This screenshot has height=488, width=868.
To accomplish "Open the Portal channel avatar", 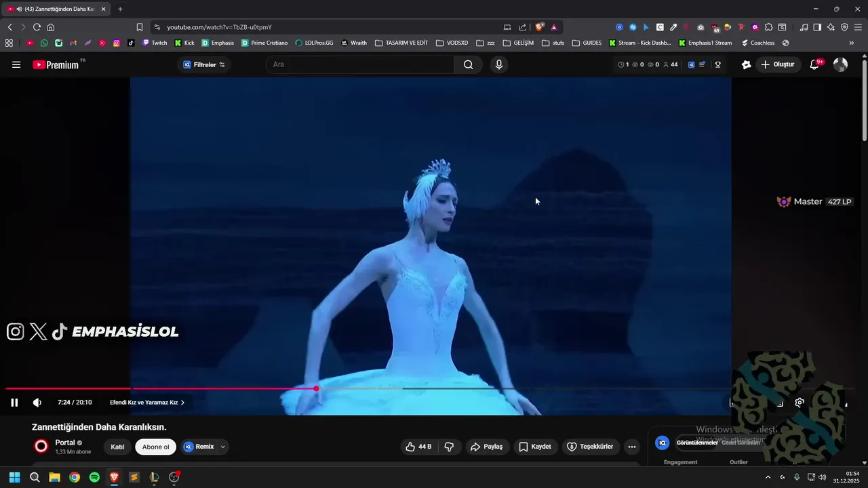I will (x=41, y=446).
